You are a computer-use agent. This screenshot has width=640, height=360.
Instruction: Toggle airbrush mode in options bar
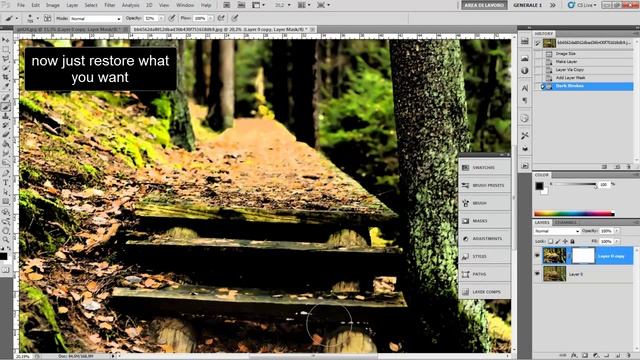point(222,18)
